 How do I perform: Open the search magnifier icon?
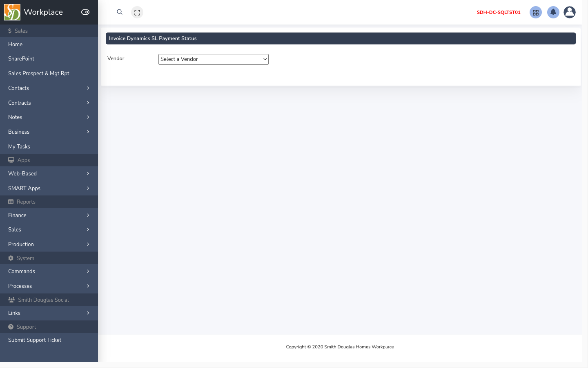click(x=120, y=12)
